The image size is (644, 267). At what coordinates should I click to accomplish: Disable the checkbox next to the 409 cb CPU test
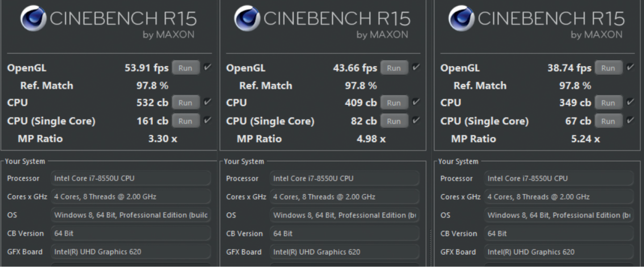coord(416,102)
